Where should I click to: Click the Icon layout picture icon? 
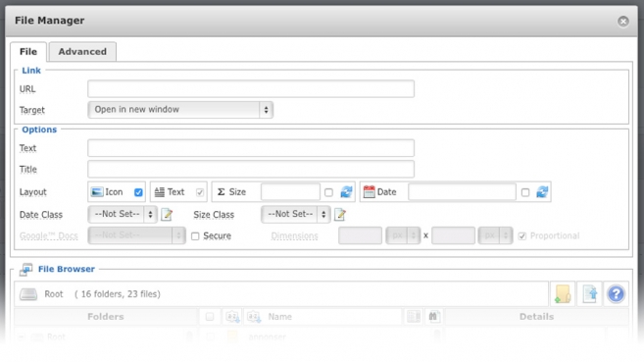(x=97, y=192)
